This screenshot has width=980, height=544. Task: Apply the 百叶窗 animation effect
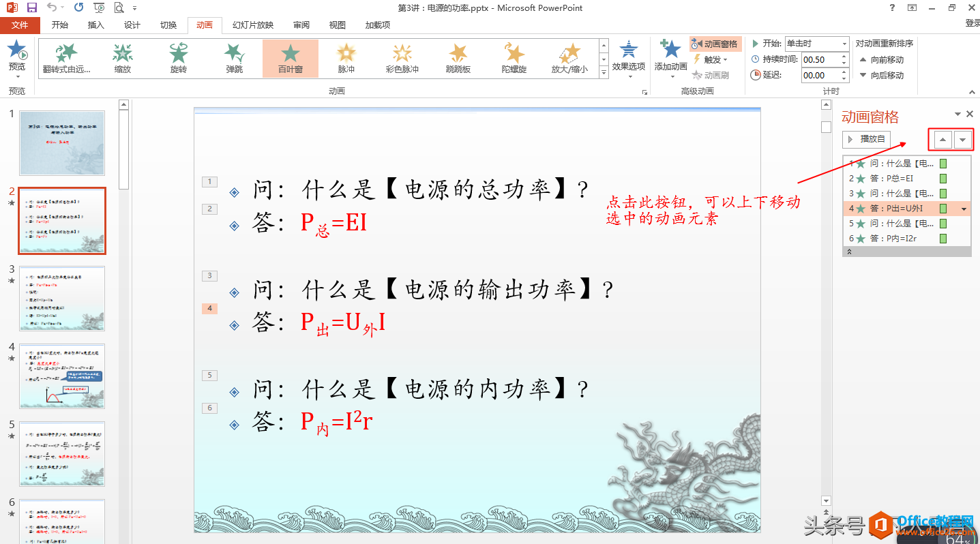290,57
